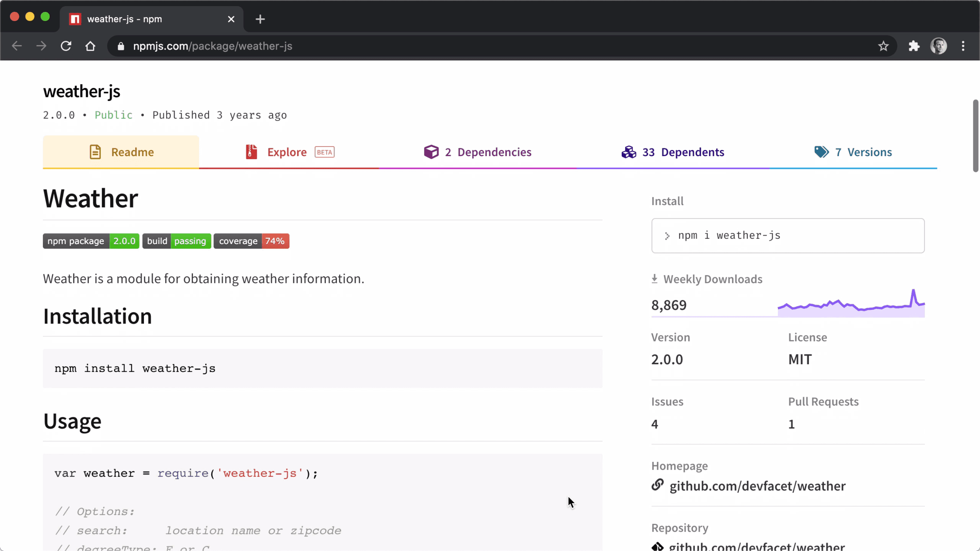Click the browser forward arrow

click(x=41, y=46)
